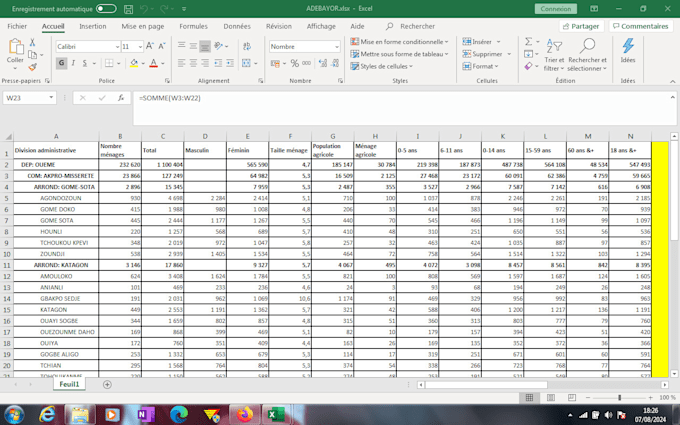This screenshot has width=680, height=425.
Task: Click the Save floppy disk icon
Action: [128, 9]
